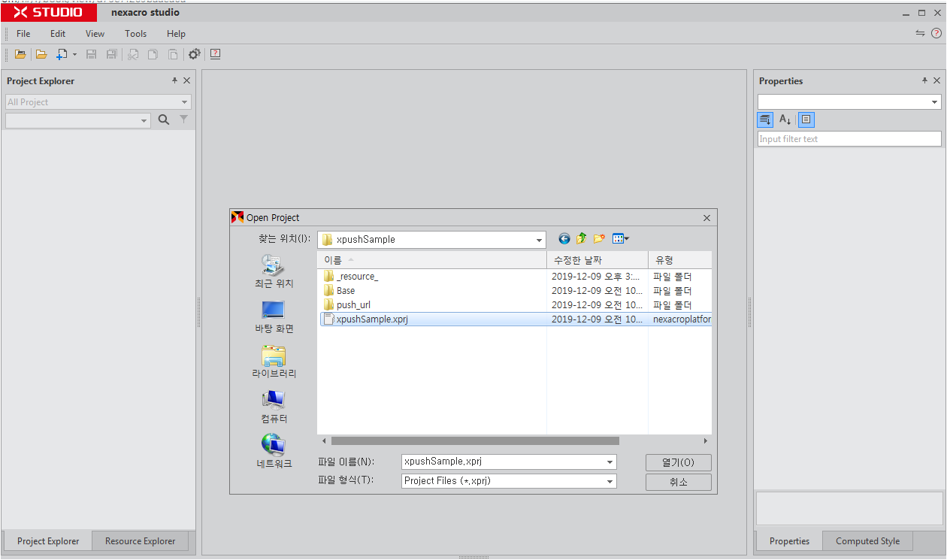Click the yellow Open folder toolbar icon
This screenshot has width=947, height=560.
pyautogui.click(x=41, y=54)
